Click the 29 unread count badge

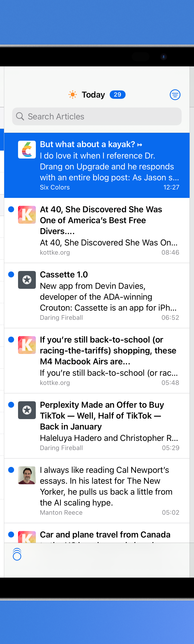pos(117,95)
